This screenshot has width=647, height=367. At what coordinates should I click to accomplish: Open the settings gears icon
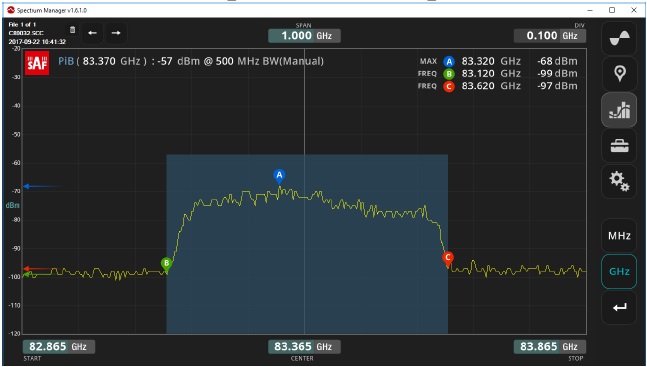[619, 182]
